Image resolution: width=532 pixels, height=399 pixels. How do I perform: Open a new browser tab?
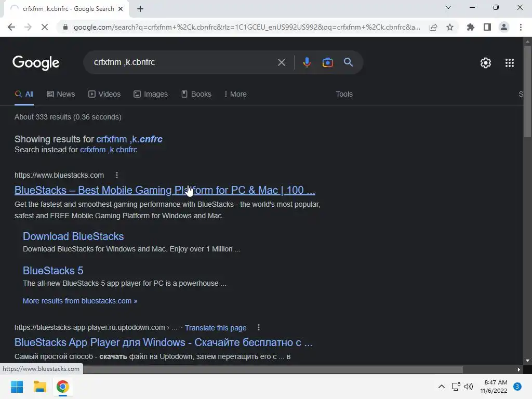tap(140, 9)
